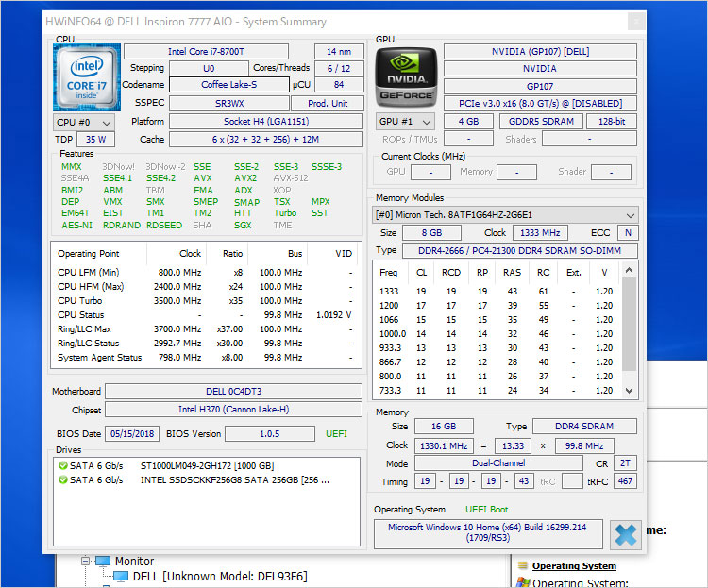Click the Ring/LLC Max row
Screen dimensions: 708x588
pyautogui.click(x=205, y=329)
